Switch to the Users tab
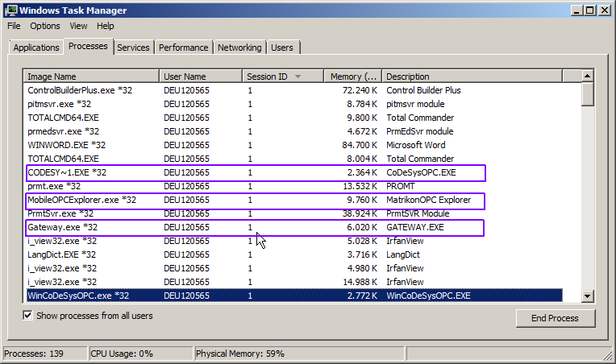Viewport: 616px width, 364px height. click(x=282, y=48)
